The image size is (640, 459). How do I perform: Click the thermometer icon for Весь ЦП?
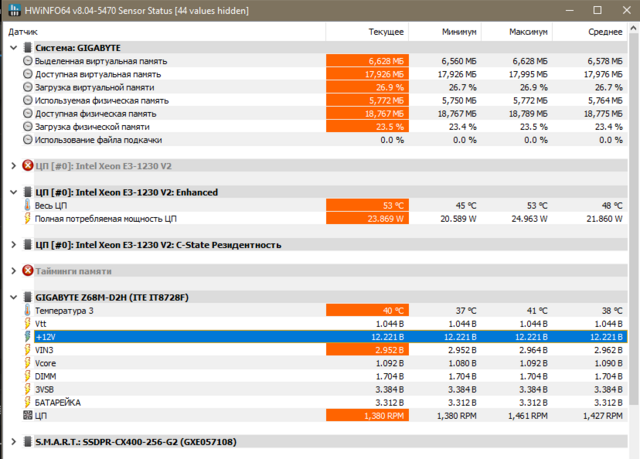[x=27, y=205]
